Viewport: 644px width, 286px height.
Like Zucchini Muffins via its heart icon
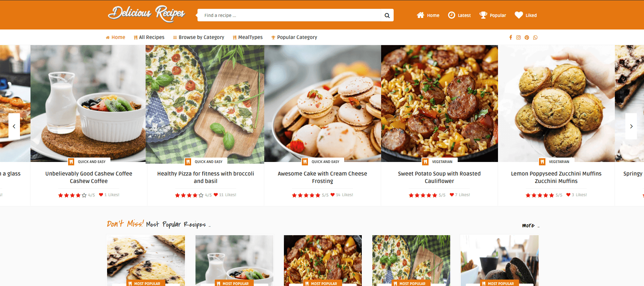pos(568,195)
